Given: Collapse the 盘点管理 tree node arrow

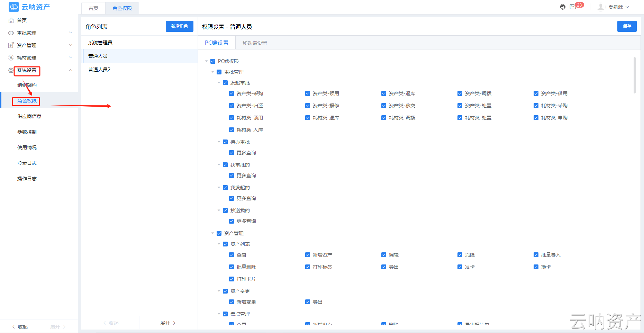Looking at the screenshot, I should 219,314.
